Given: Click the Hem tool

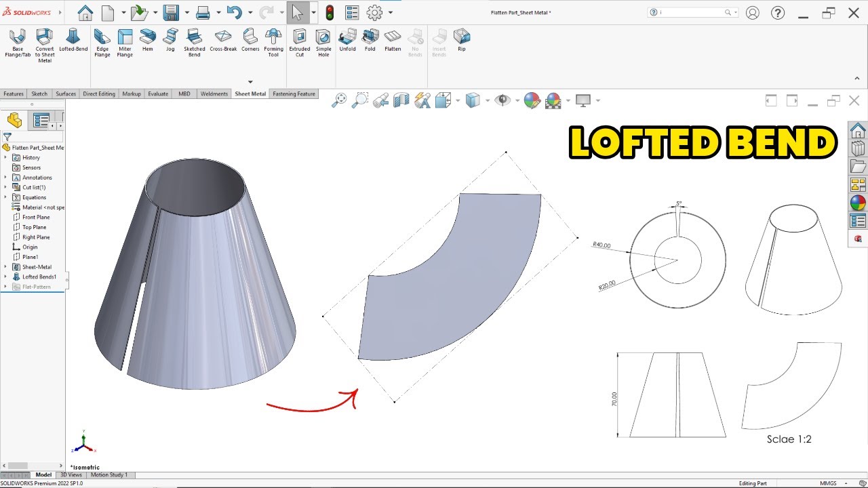Looking at the screenshot, I should (x=147, y=41).
